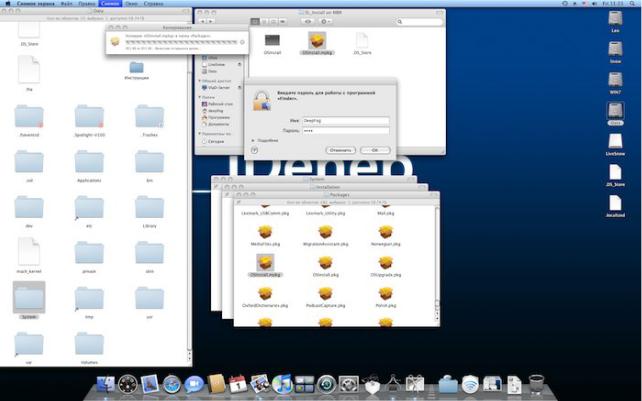Open Time Machine in the Dock
This screenshot has height=401, width=642.
pos(326,385)
